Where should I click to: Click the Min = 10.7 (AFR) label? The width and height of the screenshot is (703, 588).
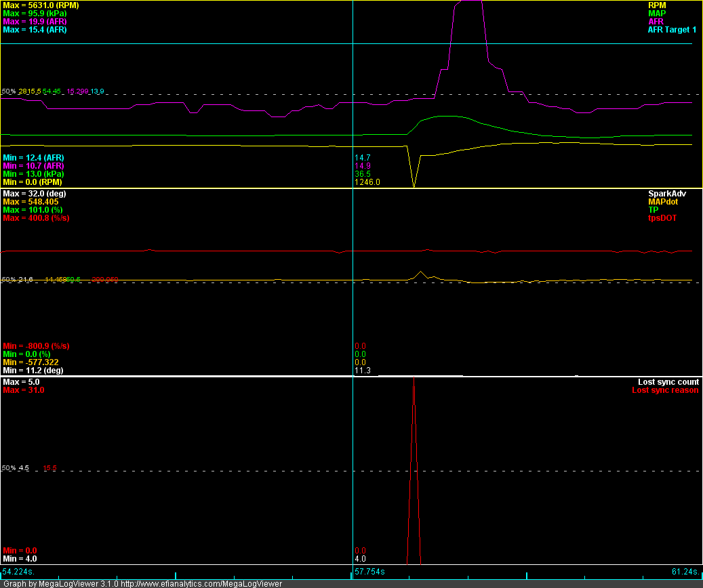coord(33,166)
